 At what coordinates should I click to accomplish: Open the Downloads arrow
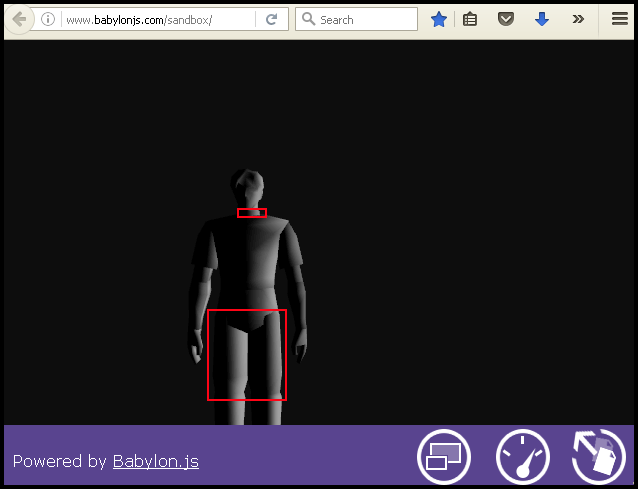[542, 19]
